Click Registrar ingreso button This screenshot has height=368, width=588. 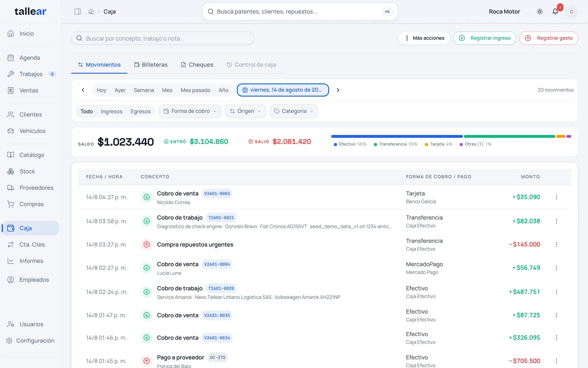485,38
